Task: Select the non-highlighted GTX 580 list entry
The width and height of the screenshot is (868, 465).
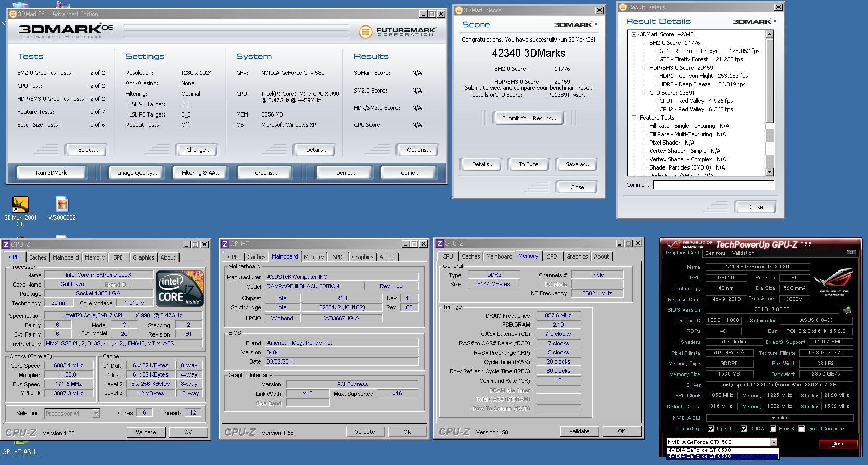Action: pyautogui.click(x=722, y=450)
